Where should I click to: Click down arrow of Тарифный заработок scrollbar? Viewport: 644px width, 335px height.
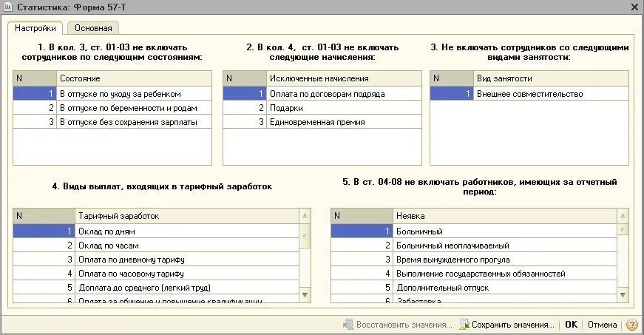pyautogui.click(x=305, y=295)
